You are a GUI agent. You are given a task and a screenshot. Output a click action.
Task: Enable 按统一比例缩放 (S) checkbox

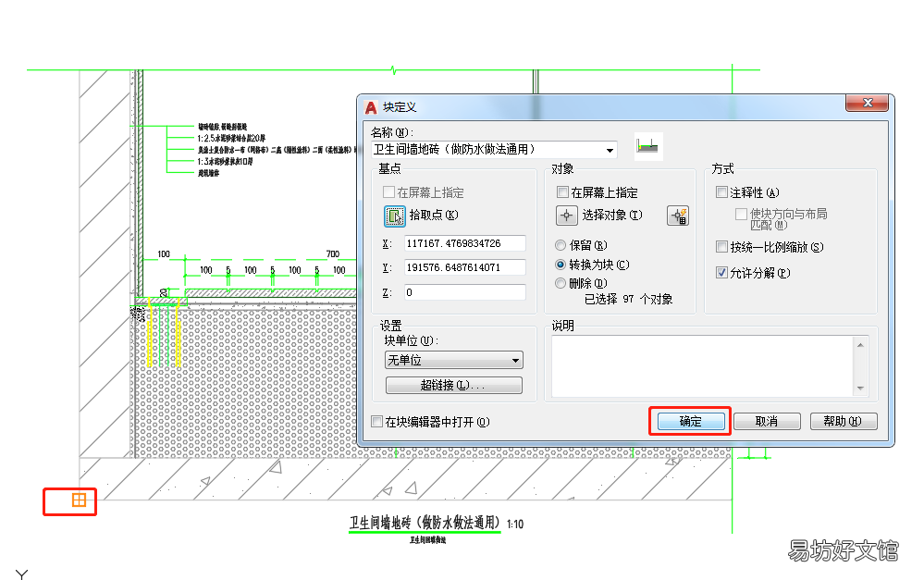tap(721, 246)
